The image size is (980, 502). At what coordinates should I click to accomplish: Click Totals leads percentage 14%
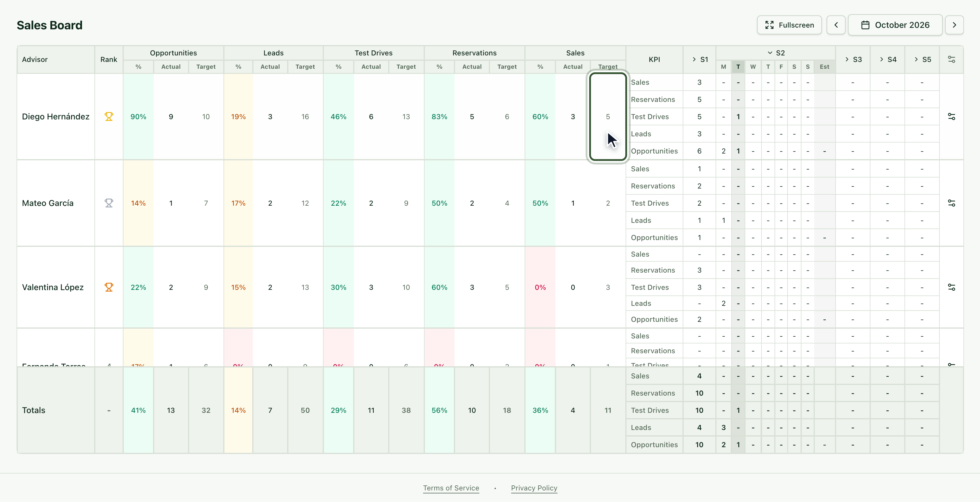(238, 410)
